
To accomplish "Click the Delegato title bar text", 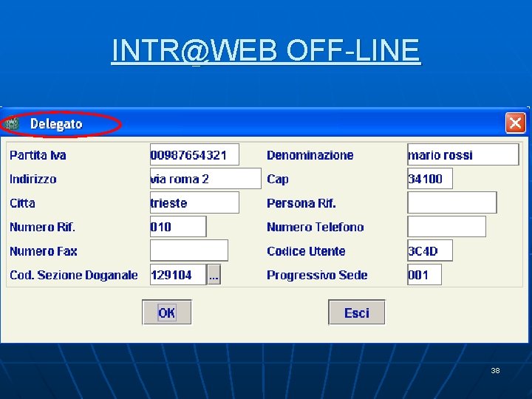I will (56, 124).
